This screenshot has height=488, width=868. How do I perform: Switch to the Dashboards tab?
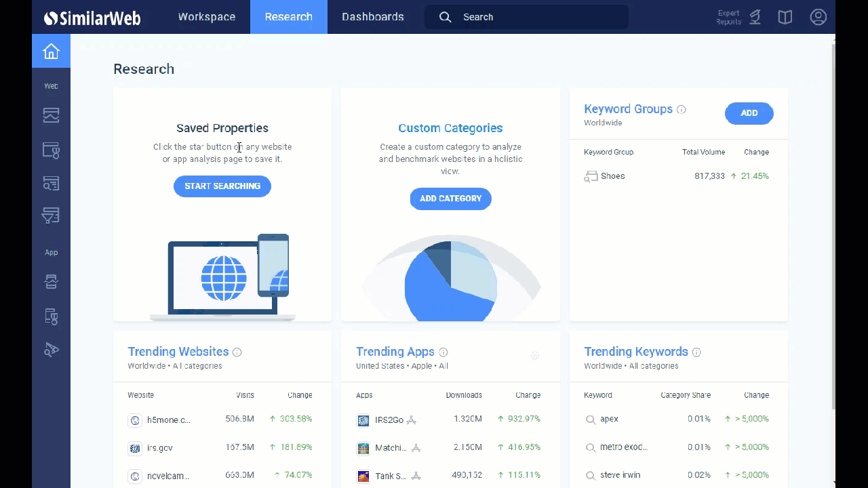pyautogui.click(x=372, y=17)
